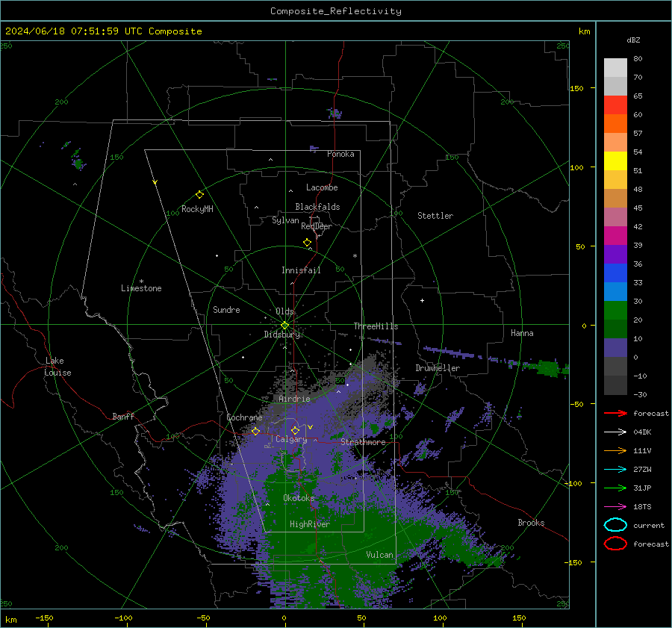
Task: Click the cyan current ellipse legend icon
Action: coord(615,525)
